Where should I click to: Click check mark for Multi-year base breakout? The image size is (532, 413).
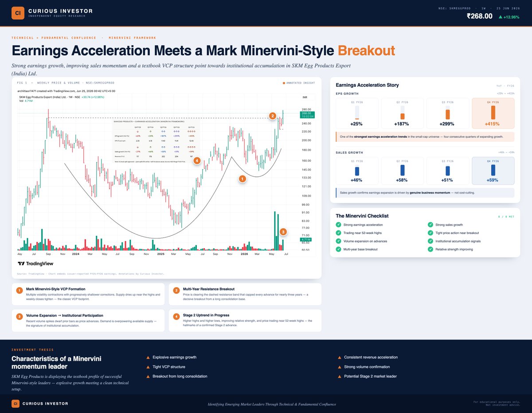pyautogui.click(x=339, y=249)
